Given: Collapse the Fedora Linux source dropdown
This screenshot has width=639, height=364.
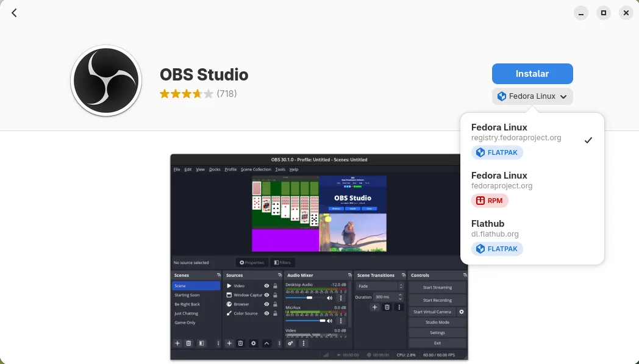Looking at the screenshot, I should [x=532, y=96].
